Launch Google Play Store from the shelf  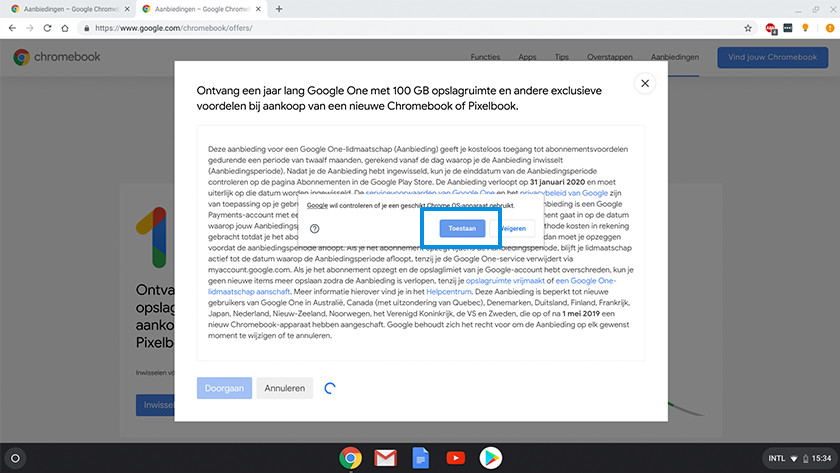tap(491, 459)
